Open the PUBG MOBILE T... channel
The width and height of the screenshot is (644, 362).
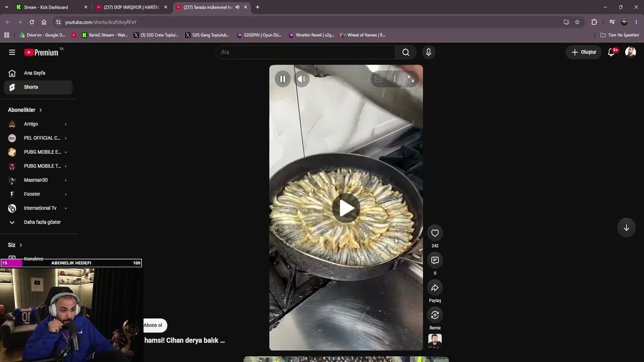pos(38,166)
